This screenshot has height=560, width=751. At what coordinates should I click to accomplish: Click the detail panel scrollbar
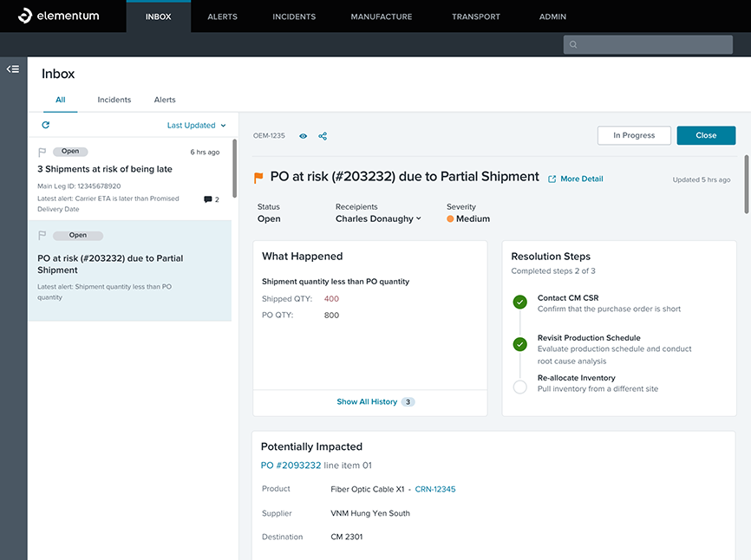746,185
